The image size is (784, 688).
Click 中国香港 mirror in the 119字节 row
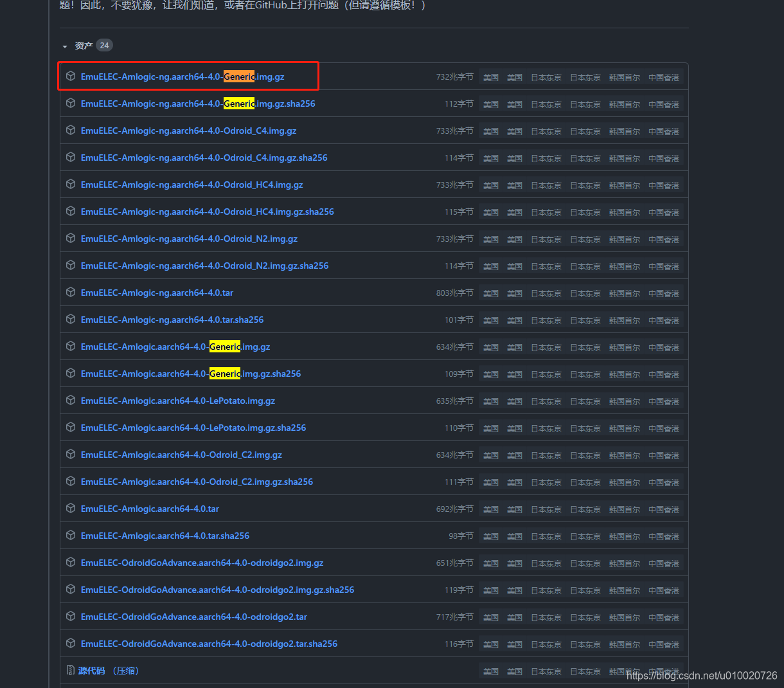[x=664, y=590]
